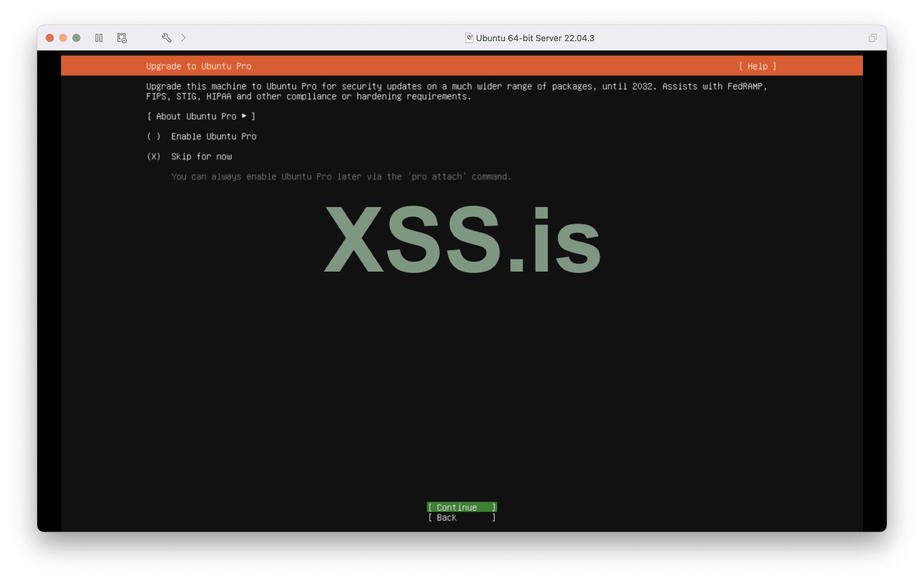924x581 pixels.
Task: Select Enable Ubuntu Pro radio option
Action: (213, 136)
